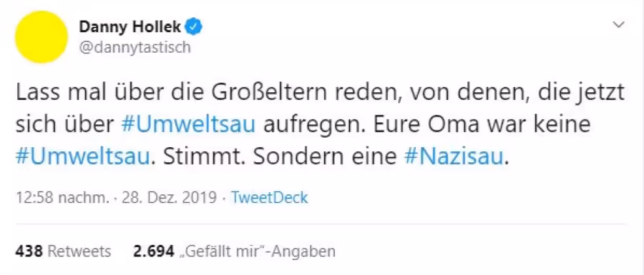Click the 12:58 nachm. timestamp
Image resolution: width=644 pixels, height=275 pixels.
tap(62, 198)
